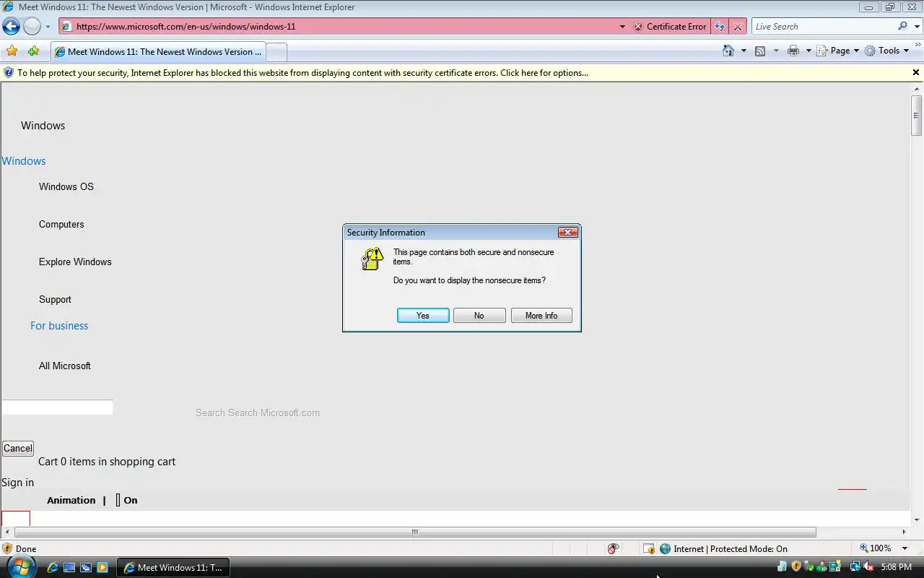Screen dimensions: 924x578
Task: Open the All Microsoft item
Action: 65,366
